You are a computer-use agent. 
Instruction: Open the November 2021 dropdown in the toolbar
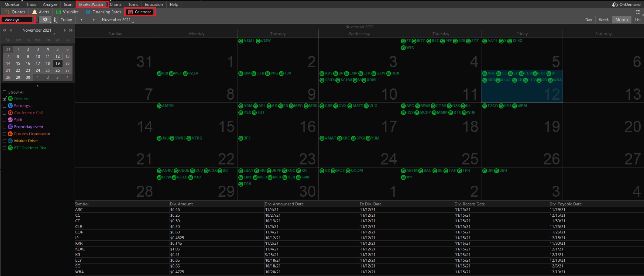pyautogui.click(x=117, y=20)
